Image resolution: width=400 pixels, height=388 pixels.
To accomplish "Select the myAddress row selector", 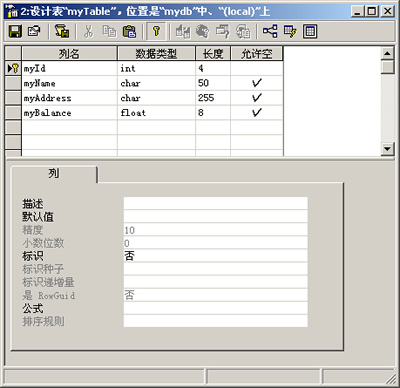I will point(13,98).
